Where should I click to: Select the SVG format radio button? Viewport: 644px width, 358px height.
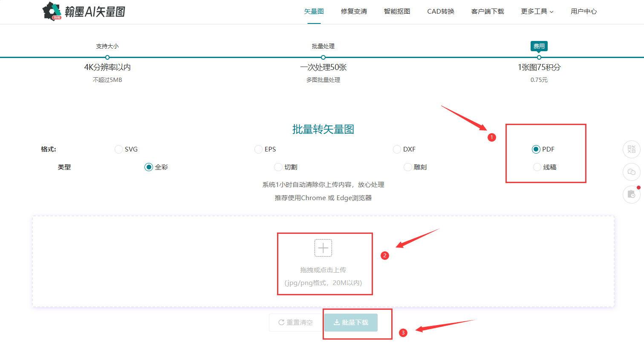tap(118, 149)
